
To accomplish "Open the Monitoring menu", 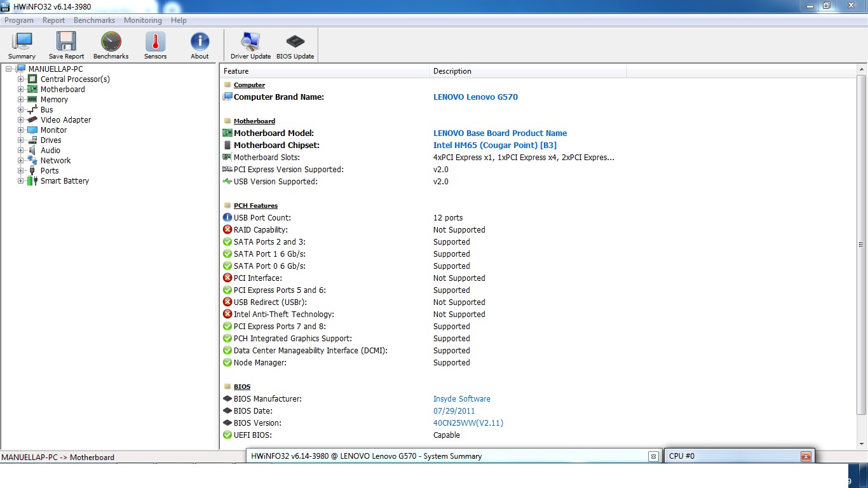I will click(142, 20).
